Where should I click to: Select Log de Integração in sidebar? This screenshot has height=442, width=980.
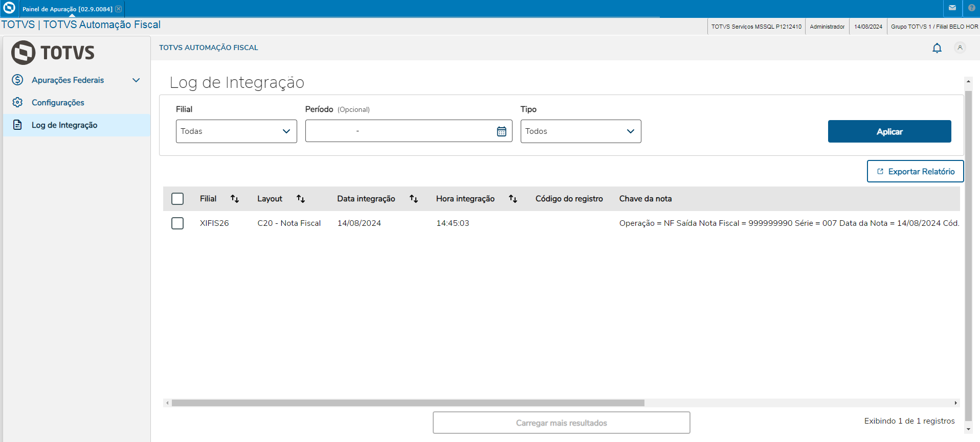[x=77, y=125]
